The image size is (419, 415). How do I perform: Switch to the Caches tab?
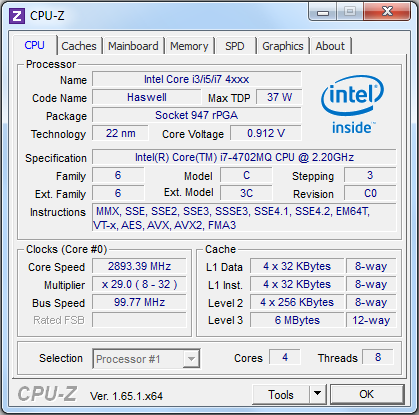79,46
